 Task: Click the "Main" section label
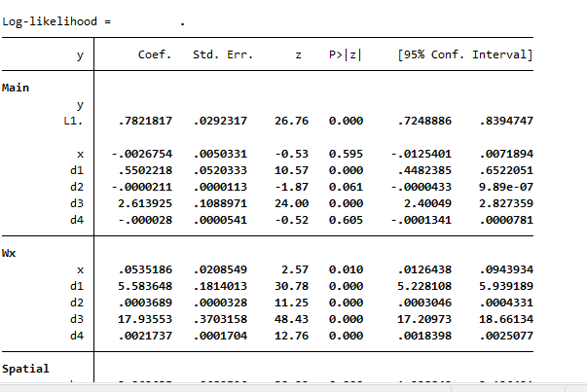tap(16, 88)
